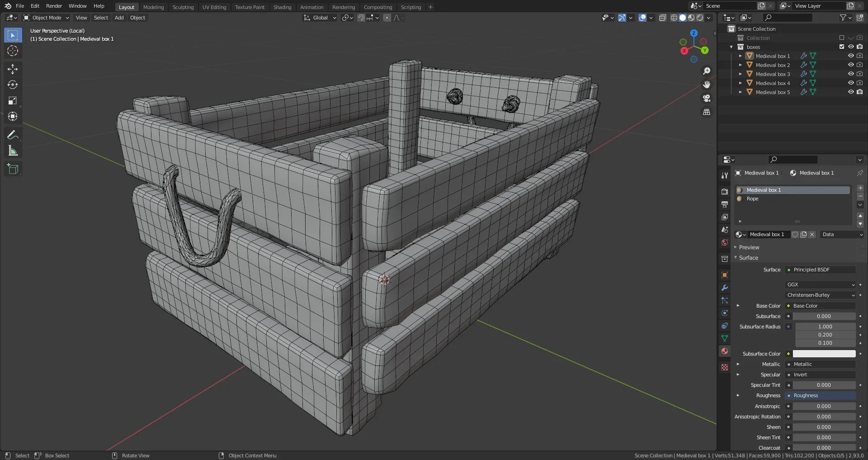The image size is (868, 460).
Task: Select the Rotate tool
Action: point(12,85)
